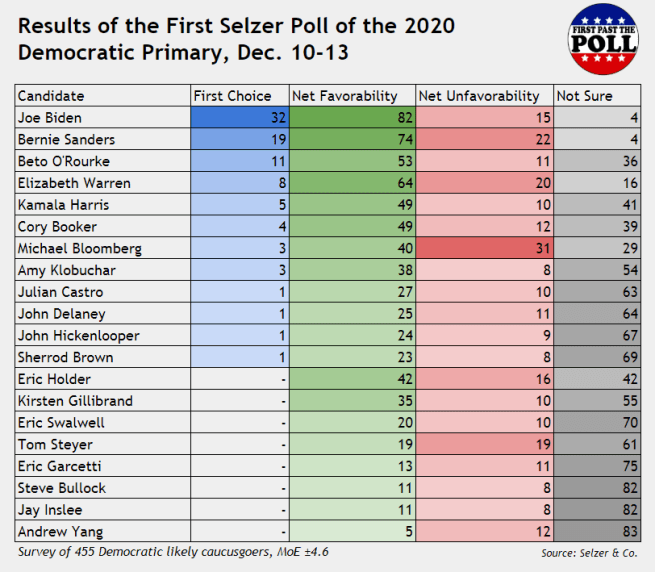Select Biden's green Net Favorability cell 82
The width and height of the screenshot is (655, 572).
coord(350,118)
